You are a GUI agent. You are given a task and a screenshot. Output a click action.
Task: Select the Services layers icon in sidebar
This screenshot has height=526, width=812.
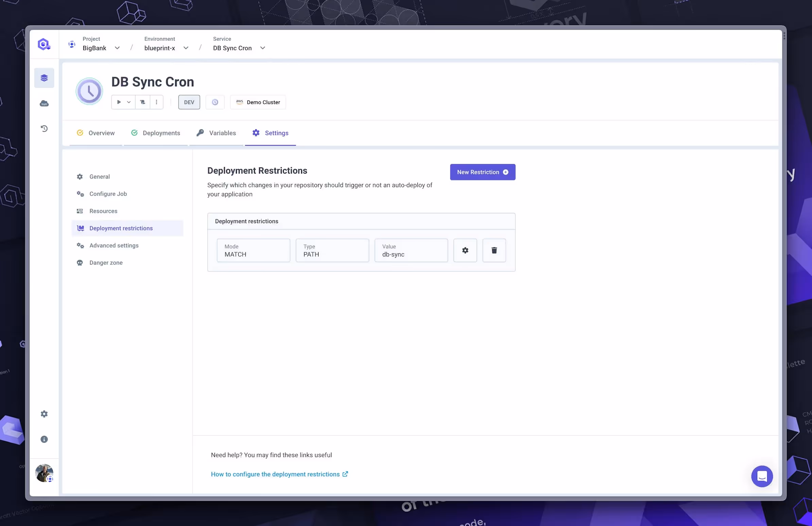coord(44,78)
